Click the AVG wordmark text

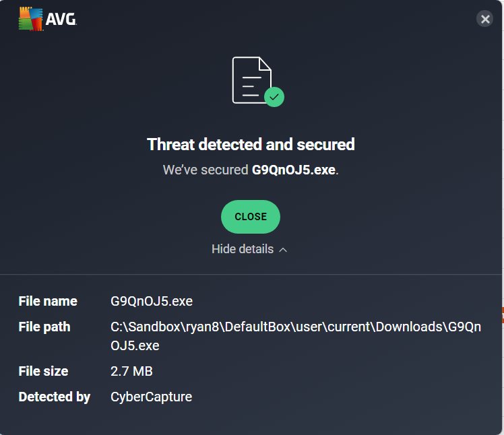point(61,19)
